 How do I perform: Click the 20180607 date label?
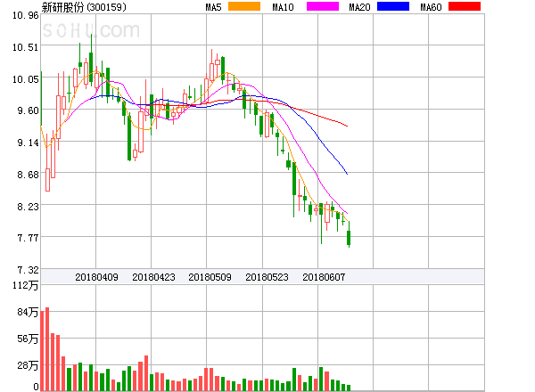[x=324, y=277]
